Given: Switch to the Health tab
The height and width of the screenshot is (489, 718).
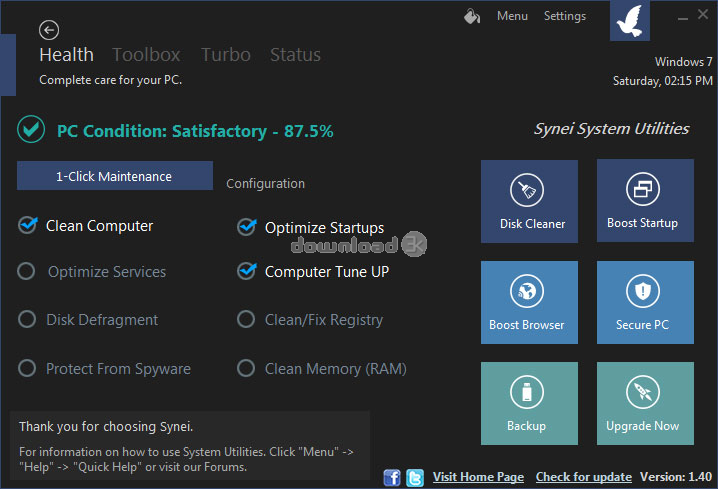Looking at the screenshot, I should pyautogui.click(x=66, y=55).
